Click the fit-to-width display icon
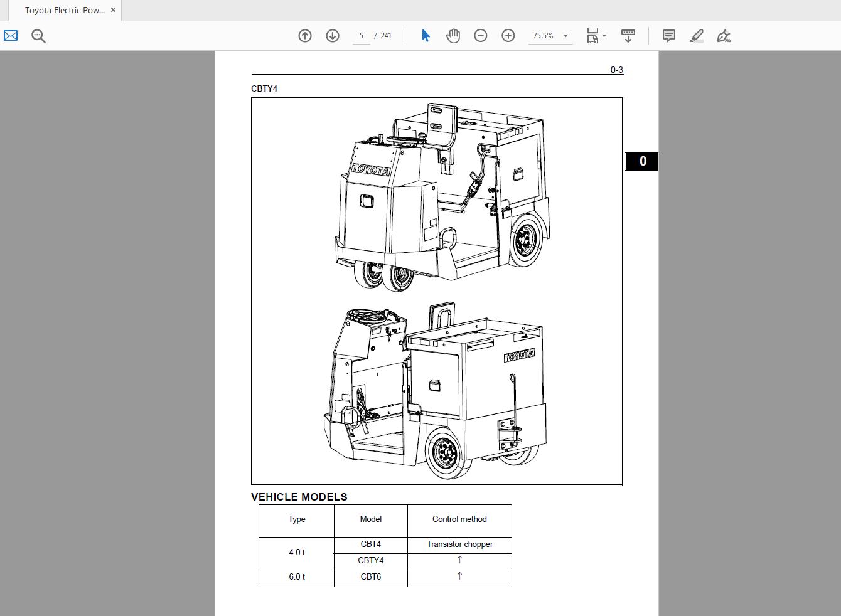Screen dimensions: 841x616 [592, 36]
